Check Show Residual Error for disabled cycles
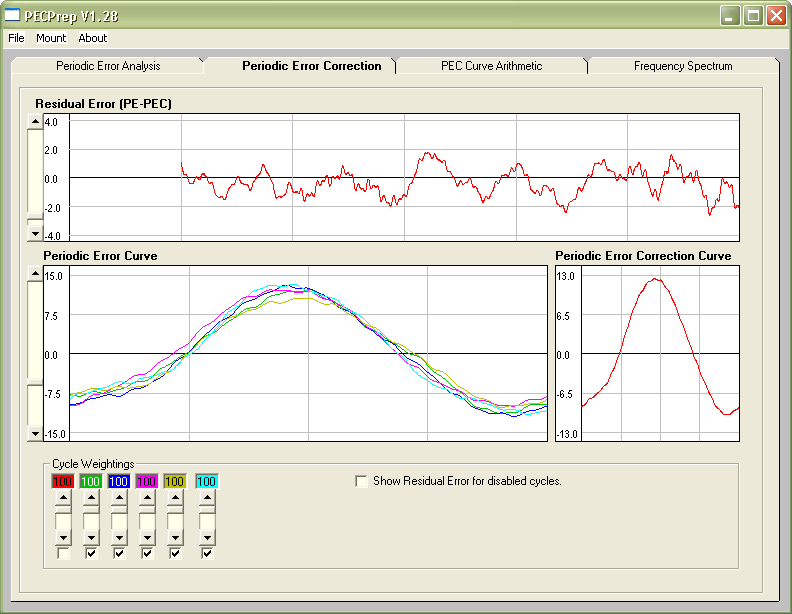The image size is (792, 614). point(361,481)
